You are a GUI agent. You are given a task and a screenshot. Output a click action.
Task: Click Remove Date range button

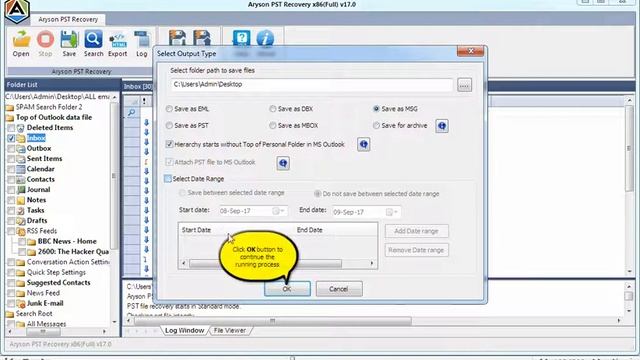click(x=416, y=250)
